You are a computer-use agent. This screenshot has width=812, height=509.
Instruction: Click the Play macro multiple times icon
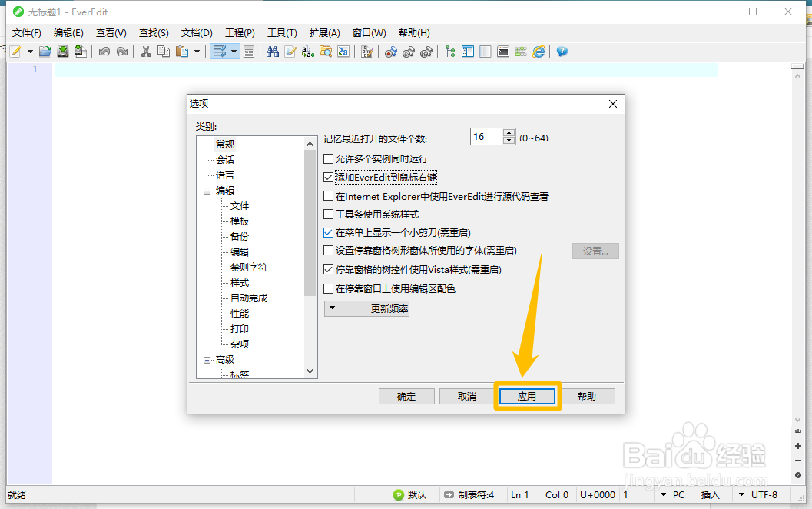click(x=426, y=52)
